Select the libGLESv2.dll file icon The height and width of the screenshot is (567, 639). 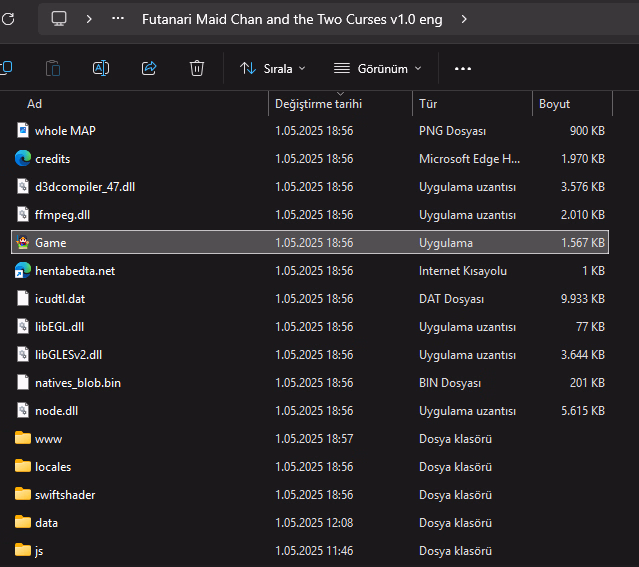click(23, 354)
